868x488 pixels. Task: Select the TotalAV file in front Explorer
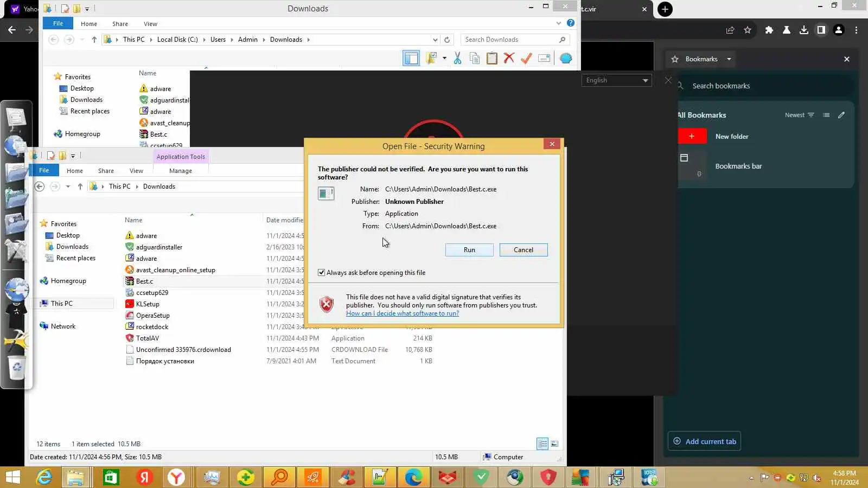click(x=148, y=338)
